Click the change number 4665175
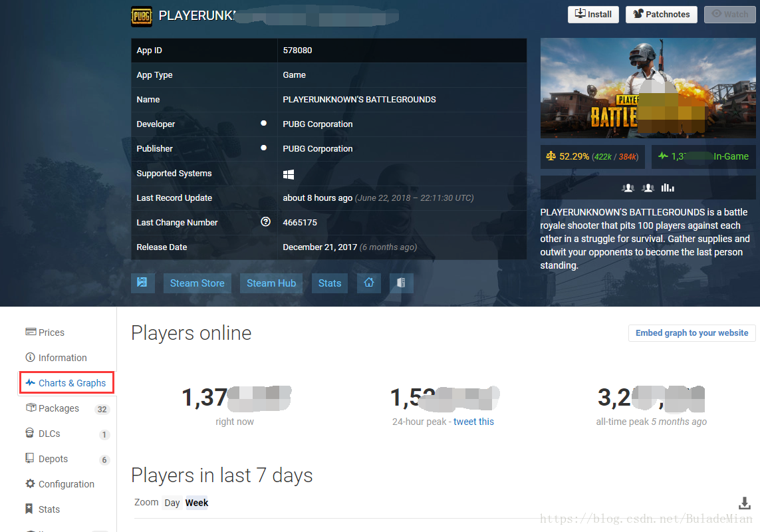The image size is (760, 532). coord(300,223)
